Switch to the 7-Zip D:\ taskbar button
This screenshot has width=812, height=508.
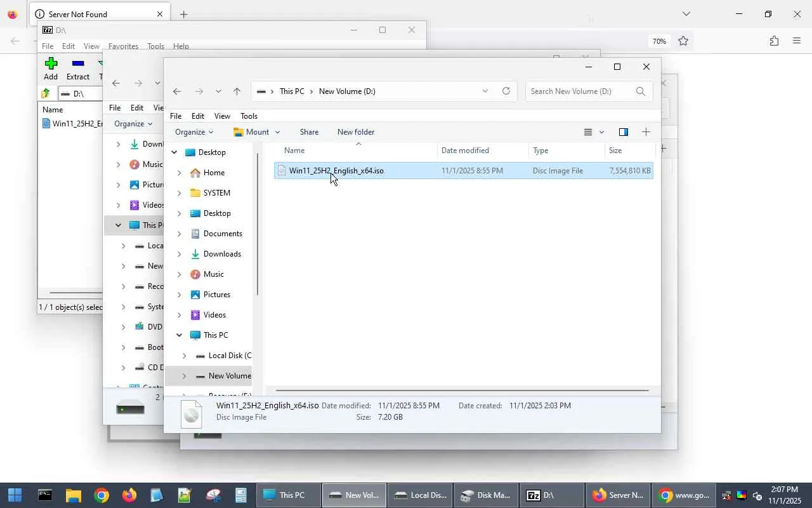(x=551, y=495)
